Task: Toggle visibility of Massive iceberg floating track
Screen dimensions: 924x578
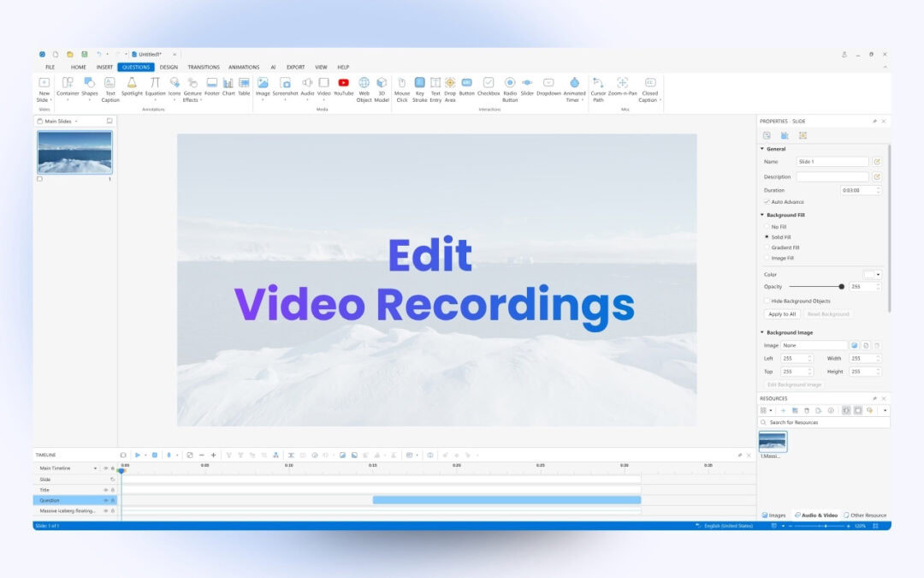Action: [106, 510]
